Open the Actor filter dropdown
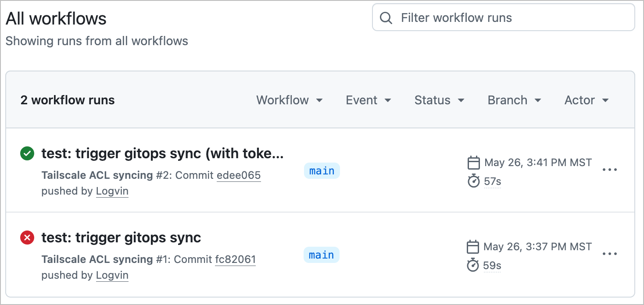Image resolution: width=644 pixels, height=305 pixels. 587,100
